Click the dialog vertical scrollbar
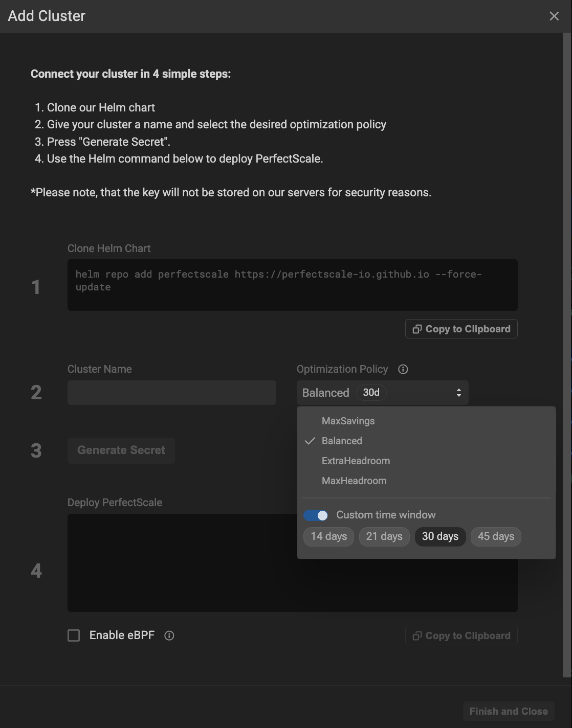This screenshot has width=572, height=728. (x=566, y=355)
